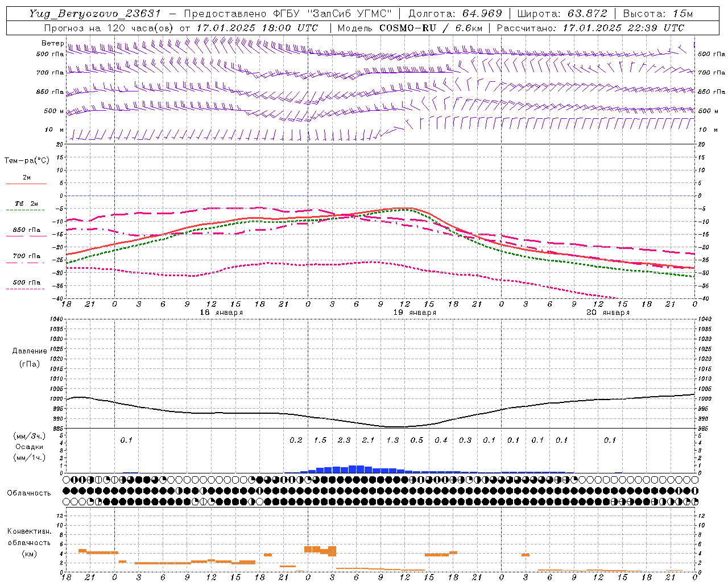Click the '19 января' date label
The image size is (728, 582).
tap(415, 313)
